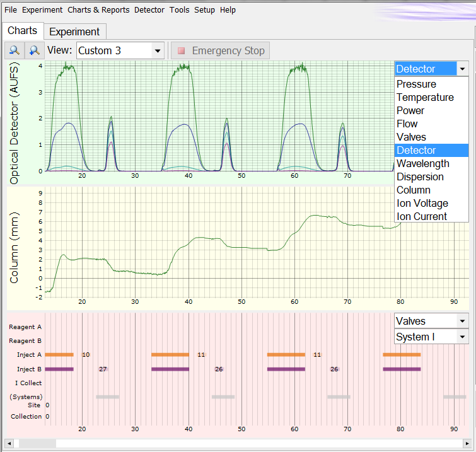This screenshot has height=452, width=476.
Task: Click the leftmost magnifier zoom icon in toolbar
Action: click(x=14, y=50)
